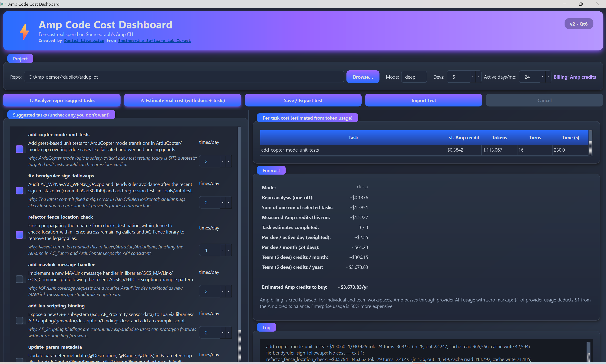Viewport: 606px width, 364px height.
Task: Click the suggested tasks list vertical scrollbar
Action: (x=239, y=244)
